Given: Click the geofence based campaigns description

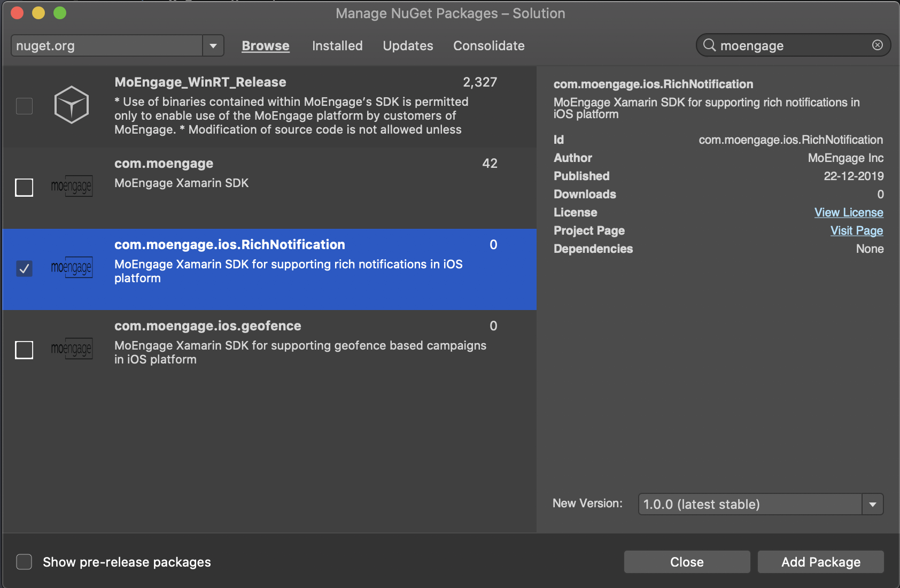Looking at the screenshot, I should 300,352.
